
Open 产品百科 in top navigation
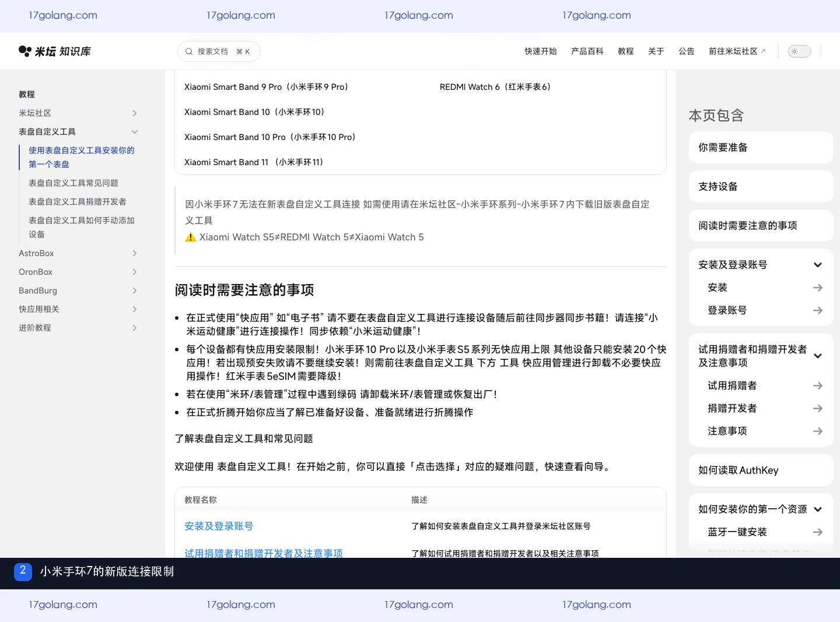click(x=587, y=51)
